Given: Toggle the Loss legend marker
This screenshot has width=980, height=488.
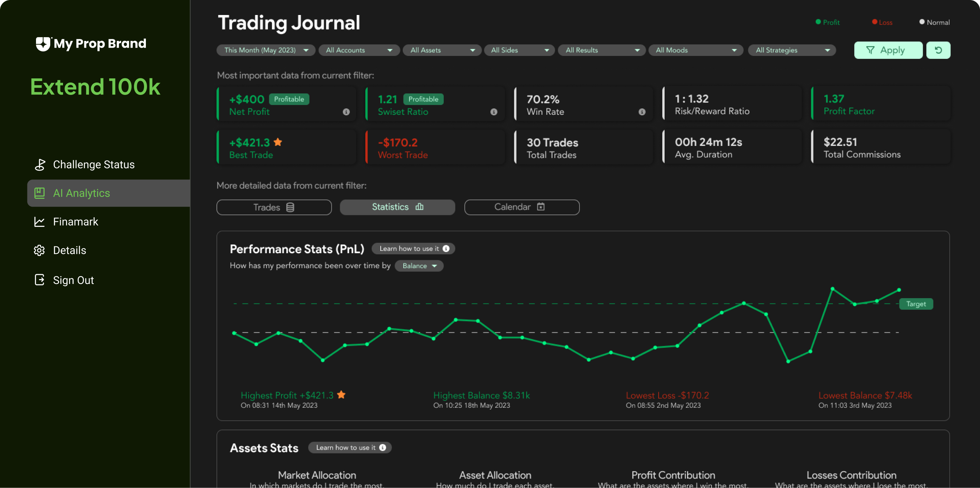Looking at the screenshot, I should tap(875, 22).
